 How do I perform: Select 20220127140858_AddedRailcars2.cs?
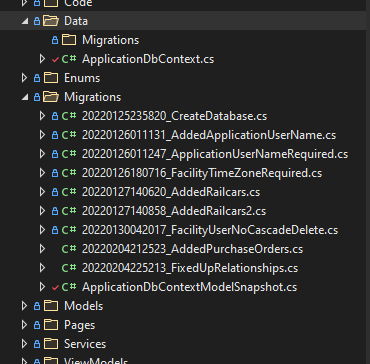point(174,211)
